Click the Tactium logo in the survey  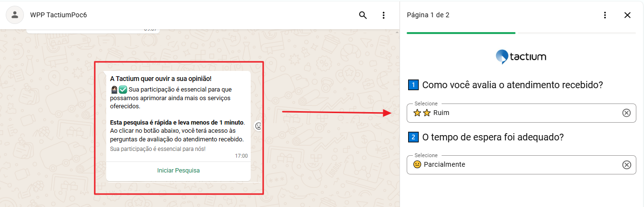click(x=521, y=57)
